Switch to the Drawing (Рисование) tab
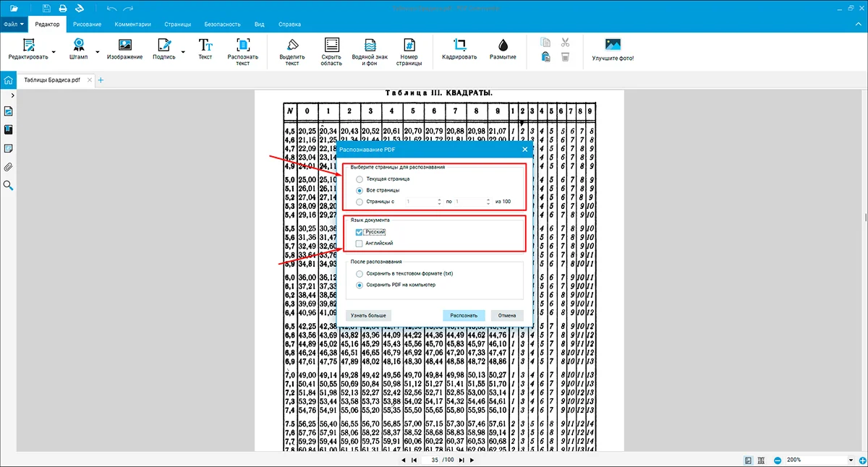Viewport: 868px width, 467px height. (x=87, y=24)
